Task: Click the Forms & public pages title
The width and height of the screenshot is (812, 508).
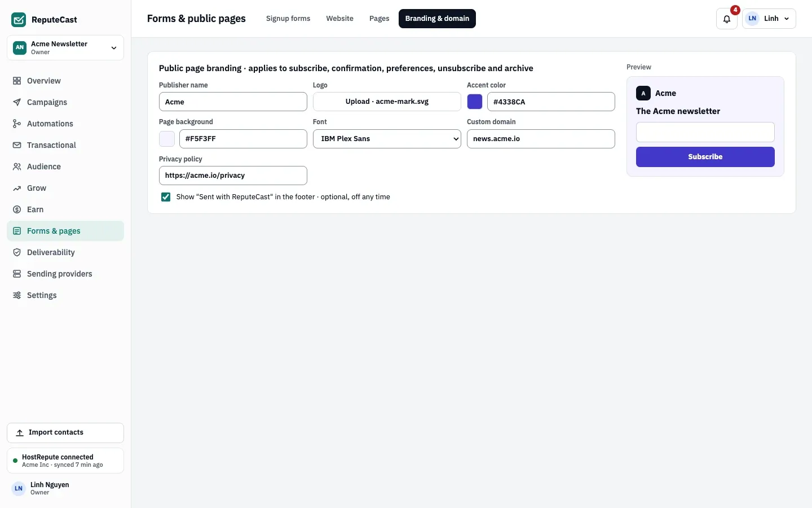Action: (196, 19)
